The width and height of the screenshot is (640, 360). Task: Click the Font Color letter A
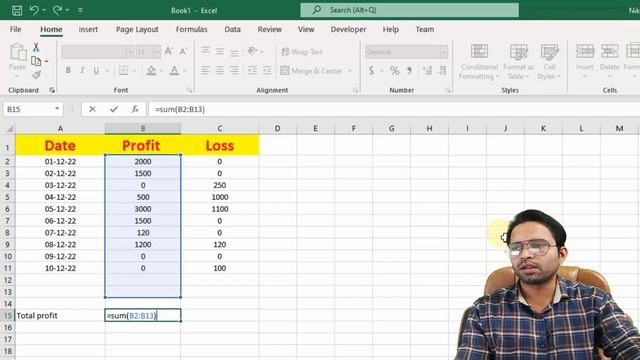coord(174,71)
